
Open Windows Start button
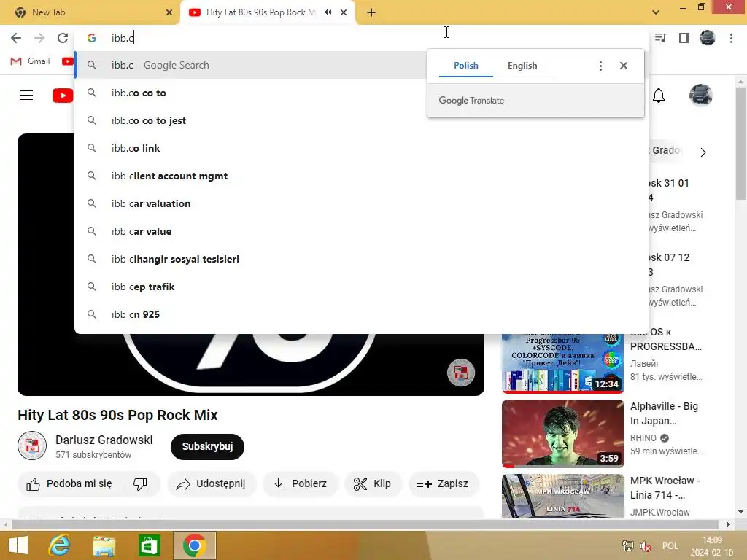coord(18,545)
